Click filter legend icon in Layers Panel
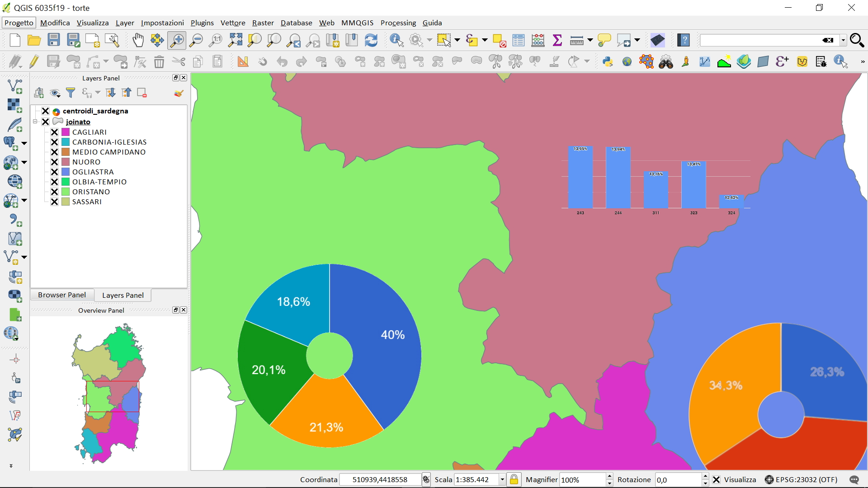Screen dimensions: 868x488 [x=71, y=93]
